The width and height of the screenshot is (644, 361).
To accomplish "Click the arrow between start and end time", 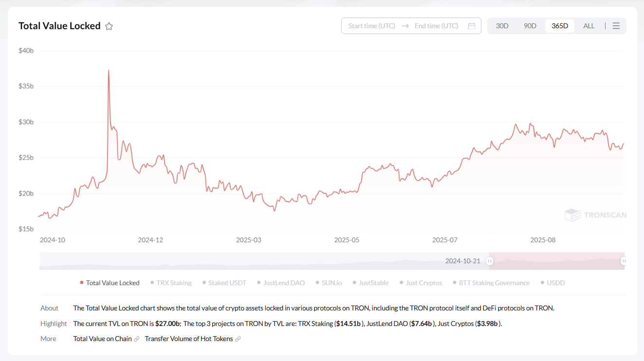I will 405,26.
